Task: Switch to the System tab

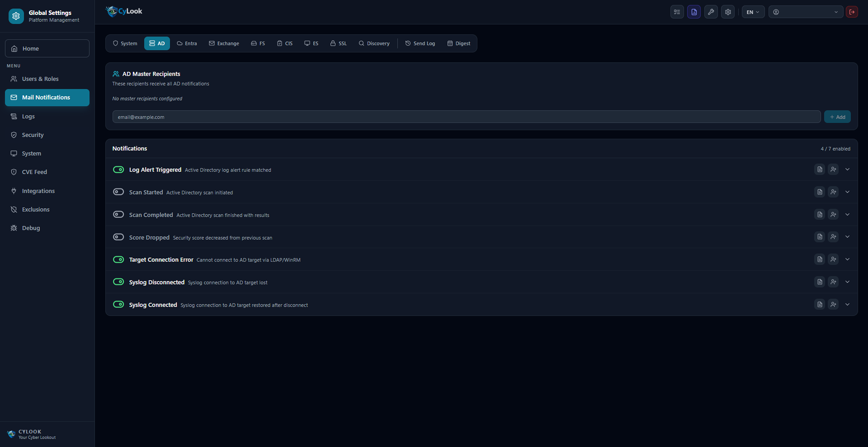Action: 125,43
